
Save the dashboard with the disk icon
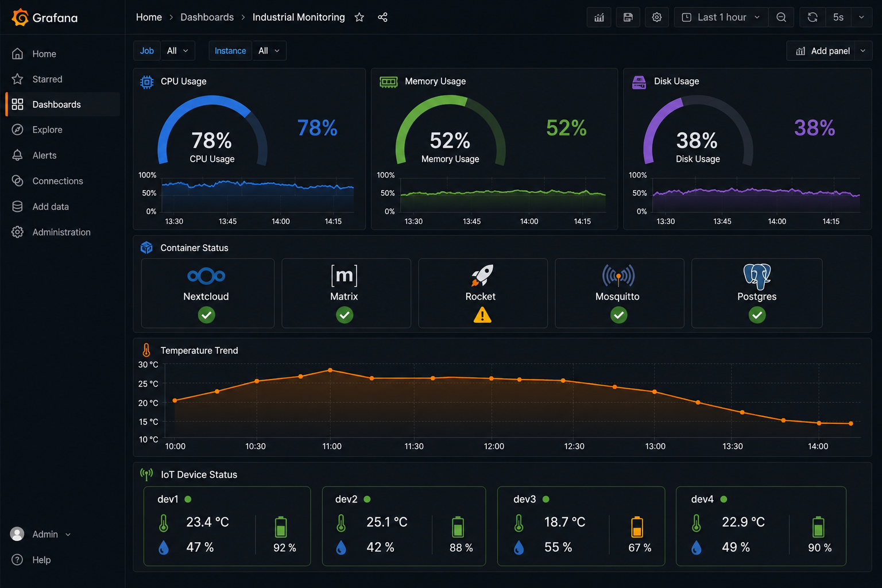(x=628, y=17)
